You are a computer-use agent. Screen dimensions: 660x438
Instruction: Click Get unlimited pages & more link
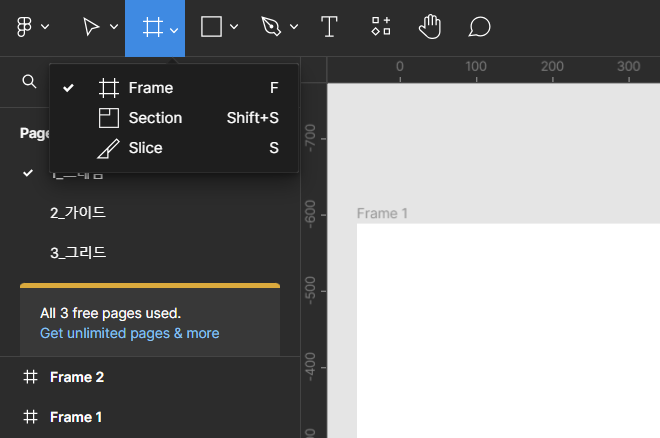tap(129, 333)
